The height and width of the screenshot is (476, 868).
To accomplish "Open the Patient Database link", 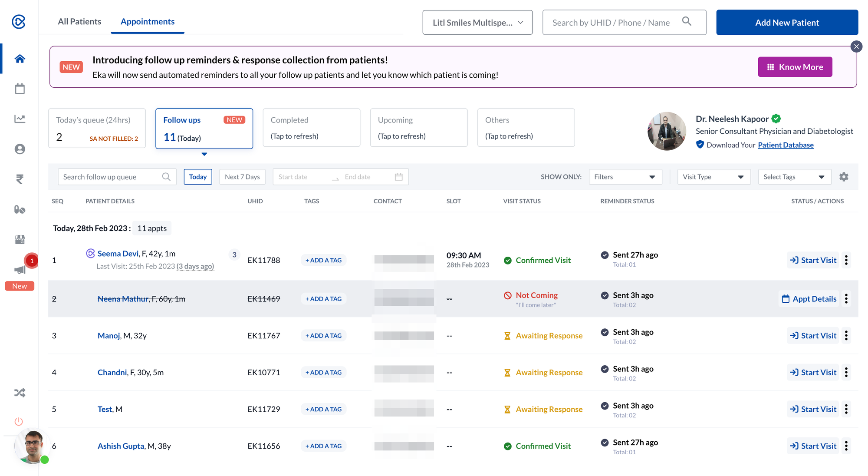I will pyautogui.click(x=786, y=145).
